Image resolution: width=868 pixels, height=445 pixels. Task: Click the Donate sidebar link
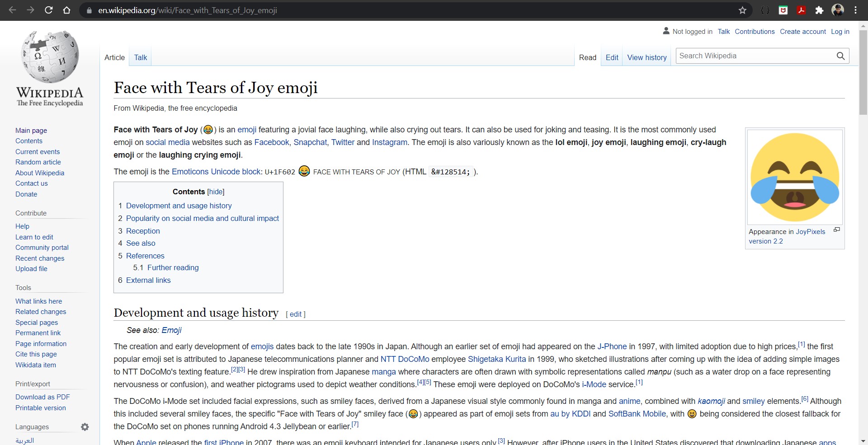pyautogui.click(x=26, y=194)
